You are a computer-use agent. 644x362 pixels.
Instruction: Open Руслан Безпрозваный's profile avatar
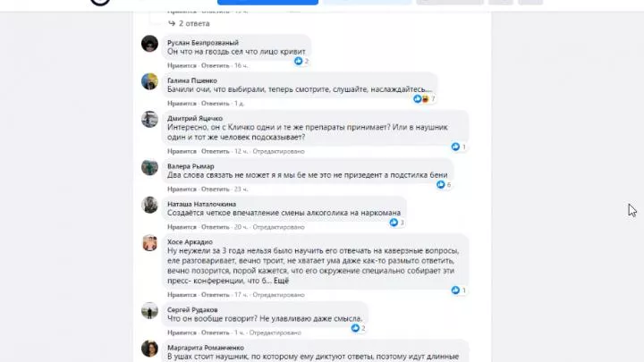[x=149, y=44]
